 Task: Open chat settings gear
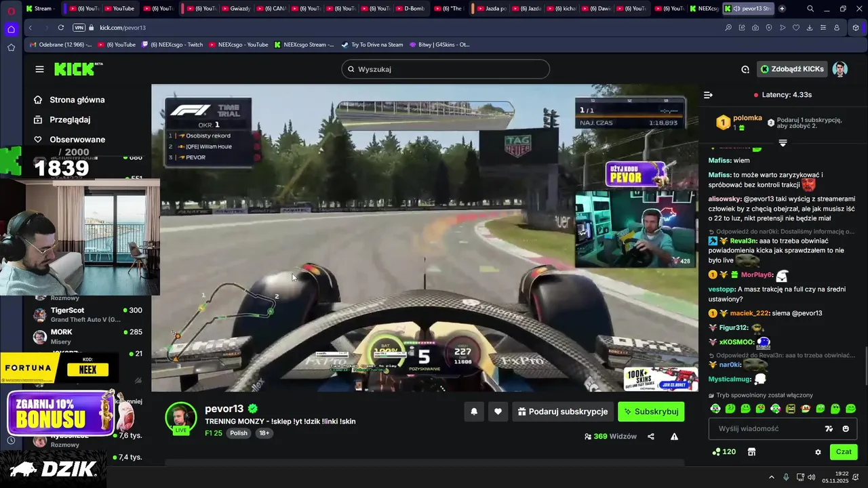click(818, 452)
